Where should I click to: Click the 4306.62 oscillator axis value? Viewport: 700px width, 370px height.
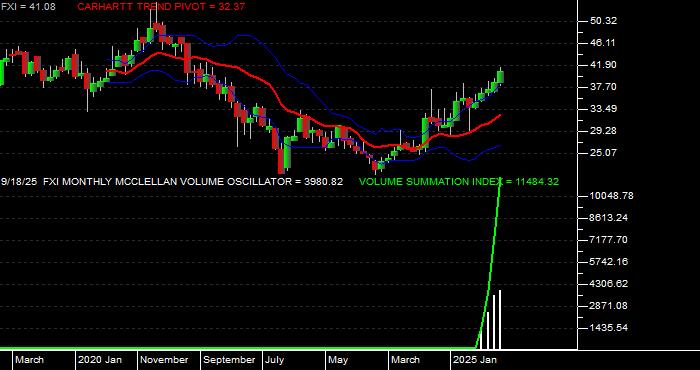(609, 283)
